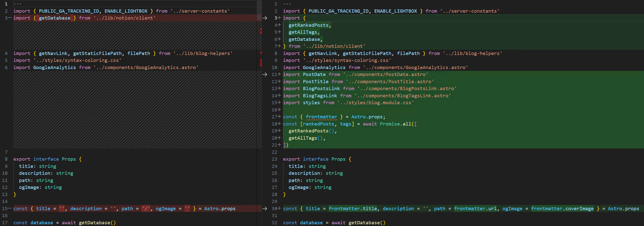Click the red-underlined frontmatter variable on line 17

coord(321,117)
